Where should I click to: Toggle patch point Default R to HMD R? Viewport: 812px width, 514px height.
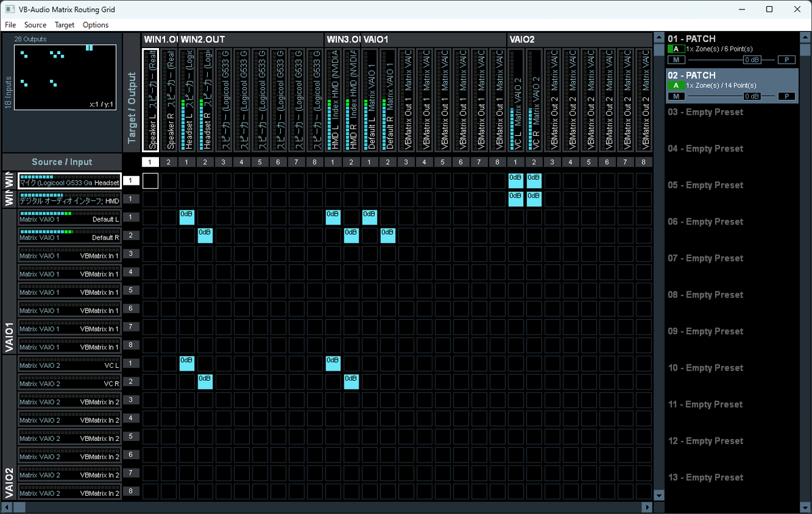351,235
